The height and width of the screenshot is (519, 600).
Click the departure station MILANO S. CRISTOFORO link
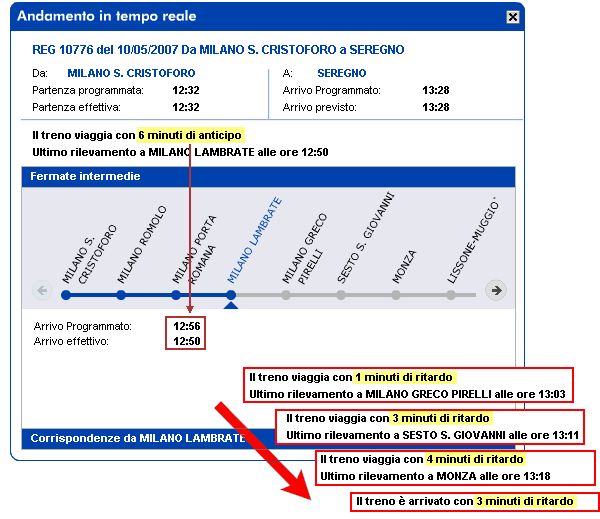[131, 73]
